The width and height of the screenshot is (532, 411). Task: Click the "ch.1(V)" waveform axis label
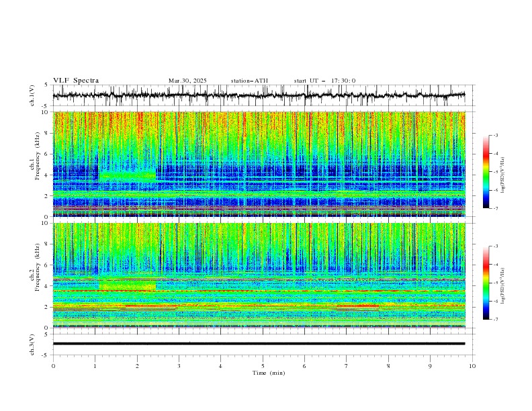[32, 95]
